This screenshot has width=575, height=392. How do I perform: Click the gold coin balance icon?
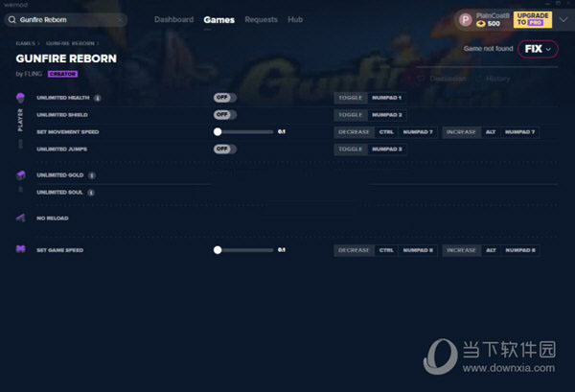point(481,24)
